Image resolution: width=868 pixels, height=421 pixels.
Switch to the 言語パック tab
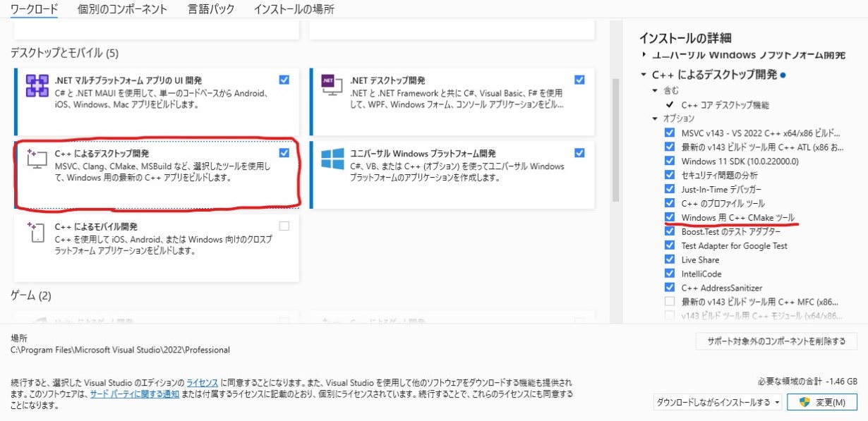[210, 9]
